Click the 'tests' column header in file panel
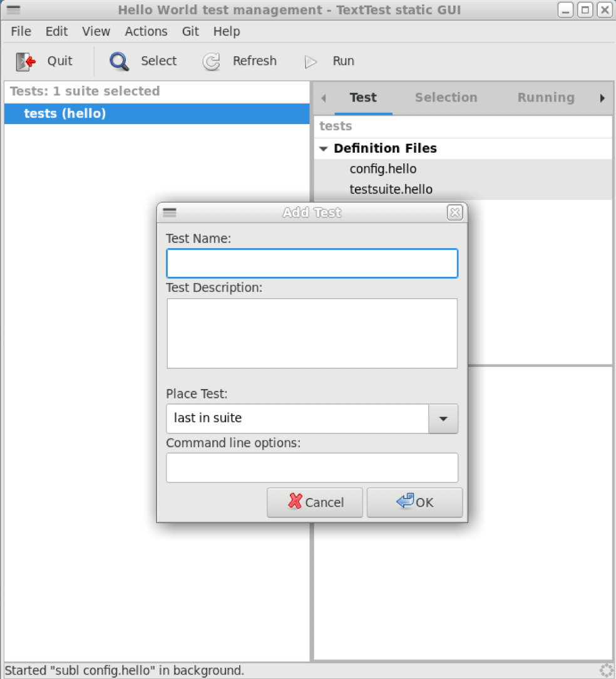Viewport: 616px width, 679px height. coord(336,126)
